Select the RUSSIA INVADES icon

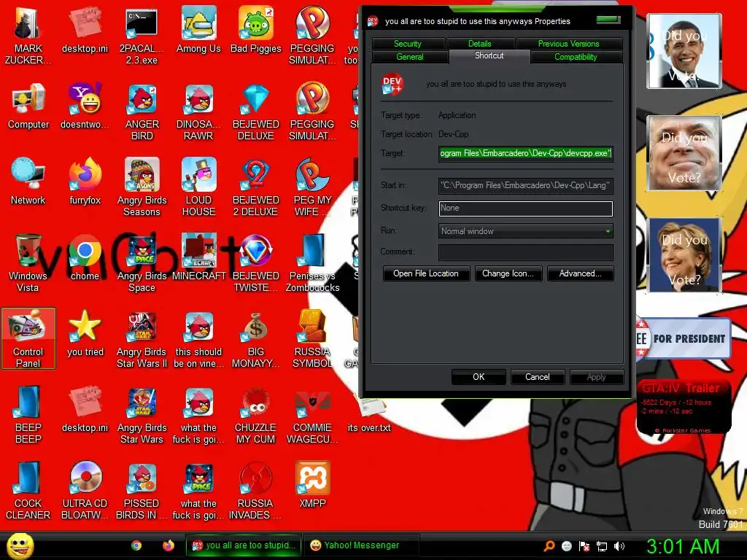coord(256,491)
